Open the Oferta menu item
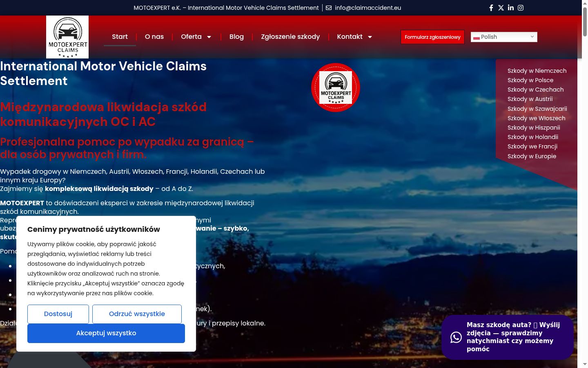The height and width of the screenshot is (368, 588). tap(192, 37)
